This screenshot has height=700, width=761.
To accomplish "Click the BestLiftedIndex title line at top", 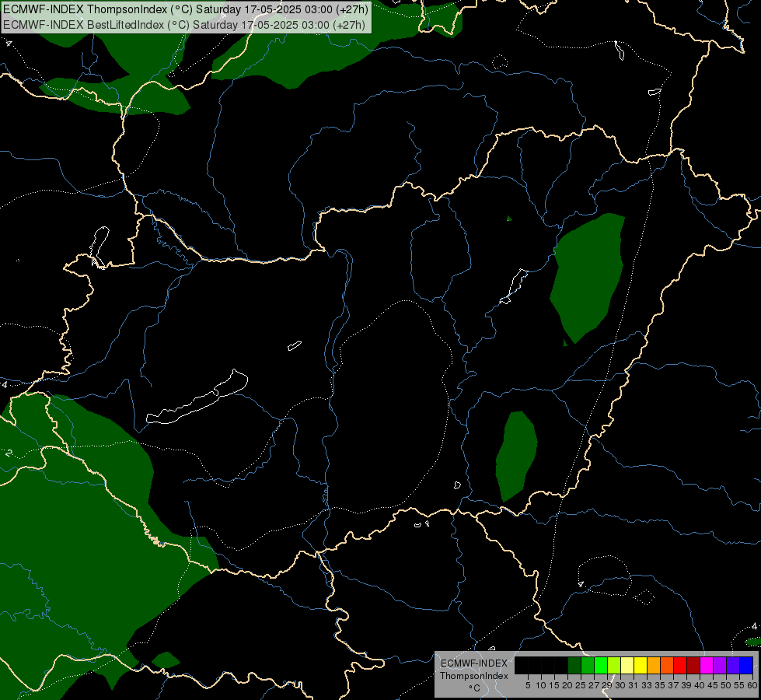I will 184,24.
